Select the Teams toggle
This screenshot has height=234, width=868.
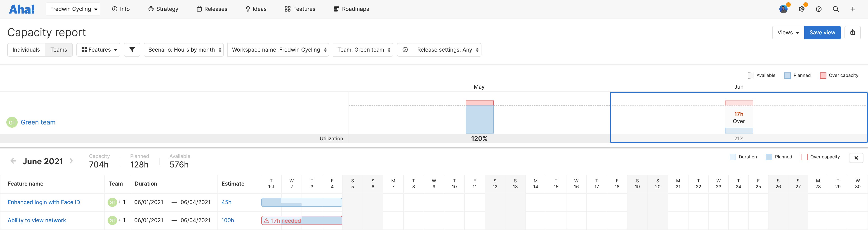click(59, 50)
